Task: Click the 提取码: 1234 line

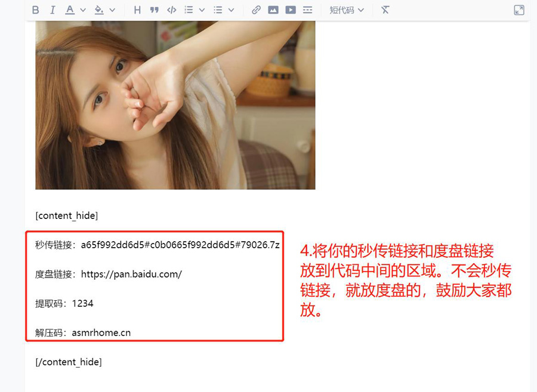Action: tap(64, 304)
